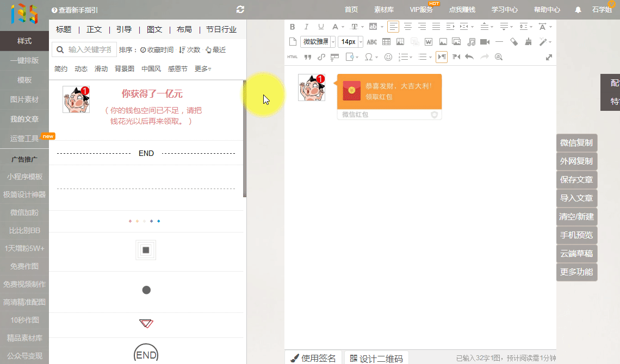This screenshot has height=364, width=620.
Task: Click 使用签名 button at bottom
Action: [x=313, y=357]
